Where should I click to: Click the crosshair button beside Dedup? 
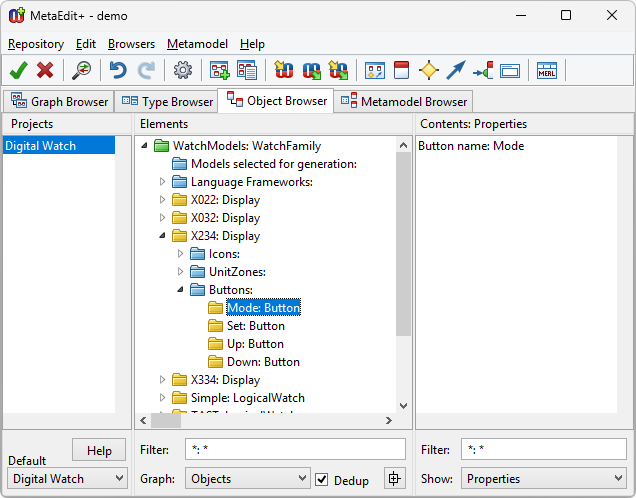394,479
